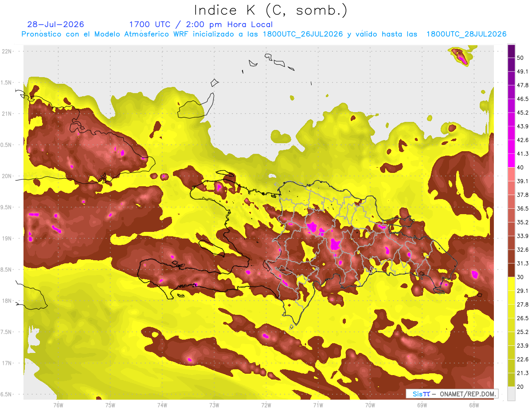Click the "50" color scale value
The image size is (532, 411).
[520, 58]
